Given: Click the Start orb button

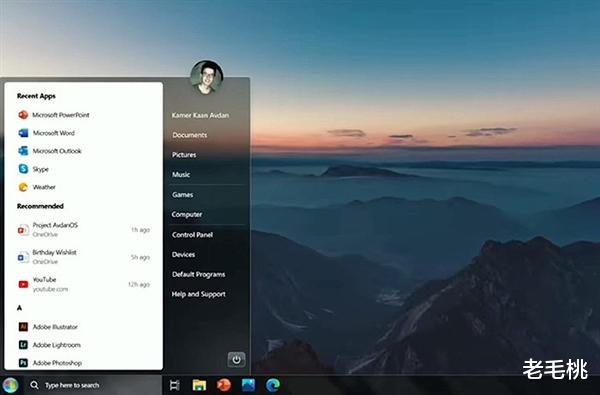Looking at the screenshot, I should [x=10, y=385].
